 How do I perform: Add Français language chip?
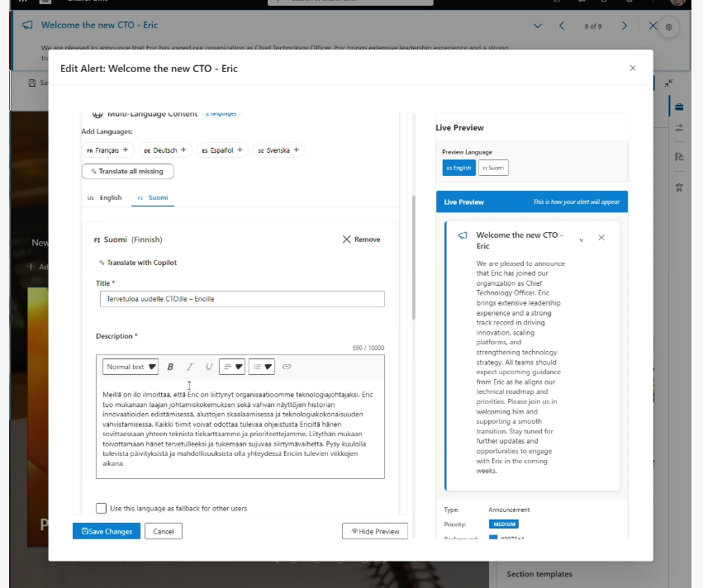107,150
